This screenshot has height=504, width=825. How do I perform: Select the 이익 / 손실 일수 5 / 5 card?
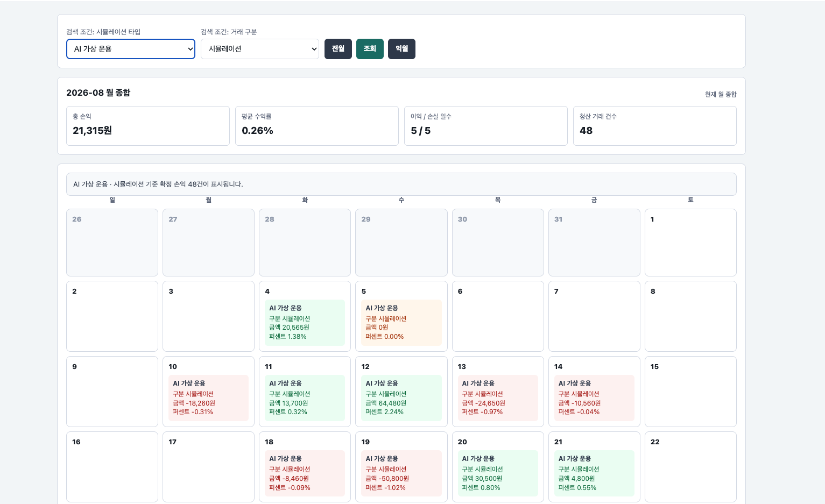tap(486, 126)
